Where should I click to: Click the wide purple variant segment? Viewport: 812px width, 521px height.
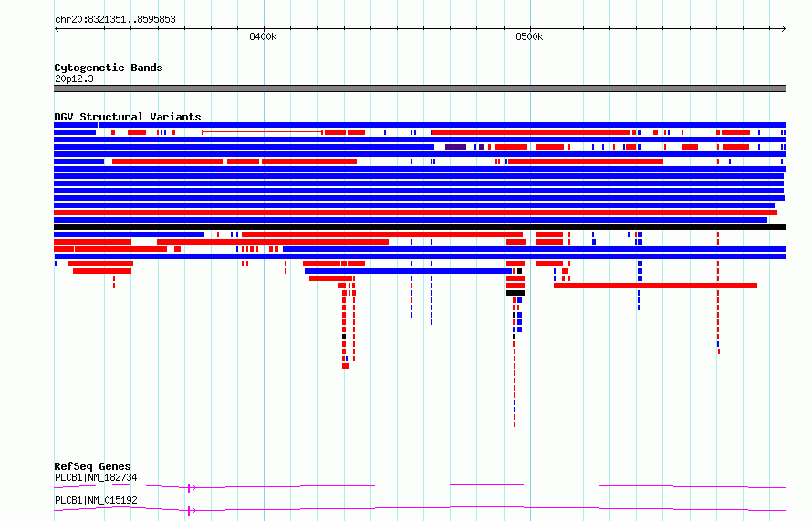(x=455, y=147)
